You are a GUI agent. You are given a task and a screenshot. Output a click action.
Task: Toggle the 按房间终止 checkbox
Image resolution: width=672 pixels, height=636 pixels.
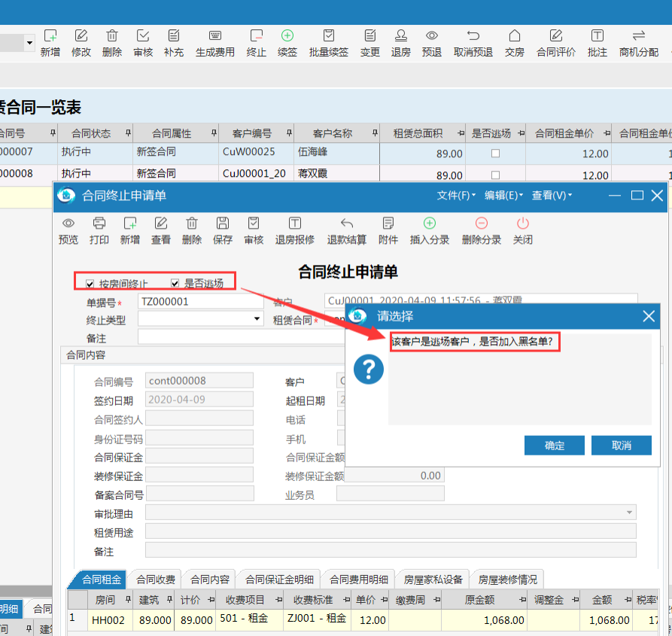pyautogui.click(x=90, y=284)
